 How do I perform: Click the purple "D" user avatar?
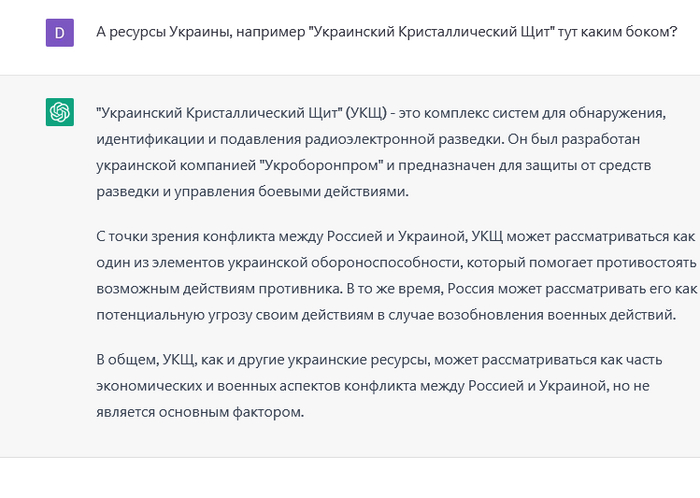[x=60, y=33]
